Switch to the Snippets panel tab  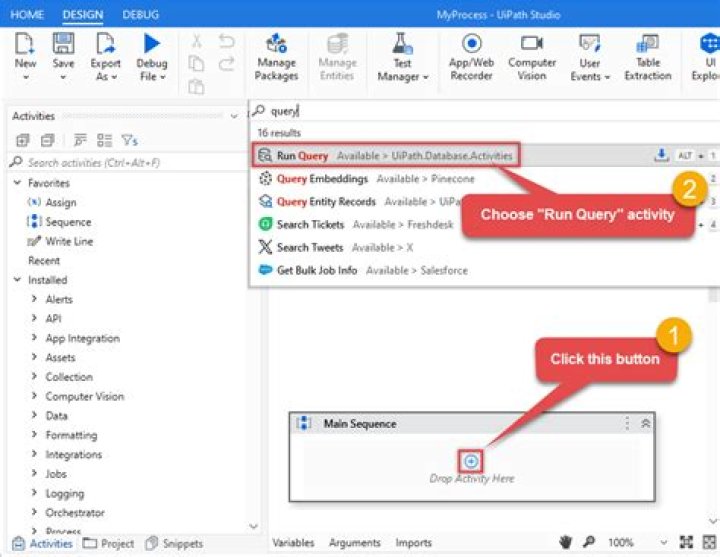pyautogui.click(x=174, y=543)
